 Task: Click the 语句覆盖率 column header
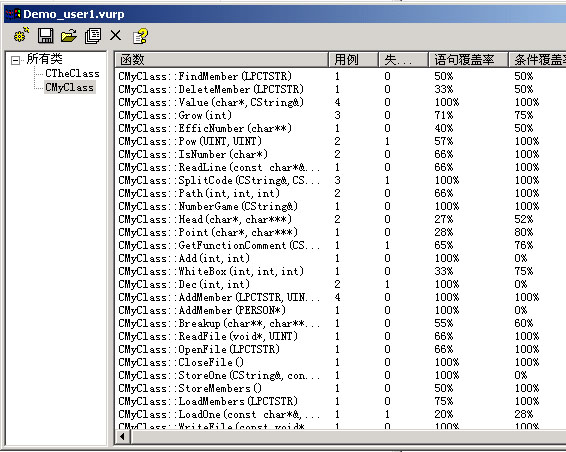click(468, 60)
